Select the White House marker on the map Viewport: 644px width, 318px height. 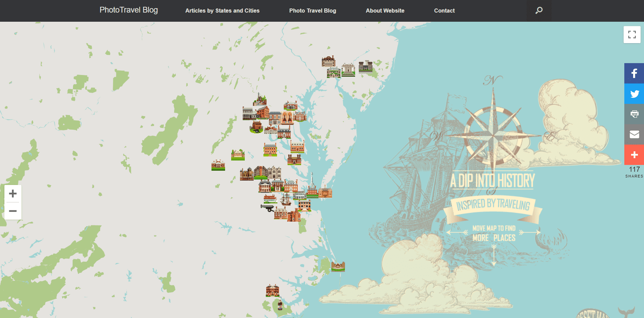pos(348,70)
